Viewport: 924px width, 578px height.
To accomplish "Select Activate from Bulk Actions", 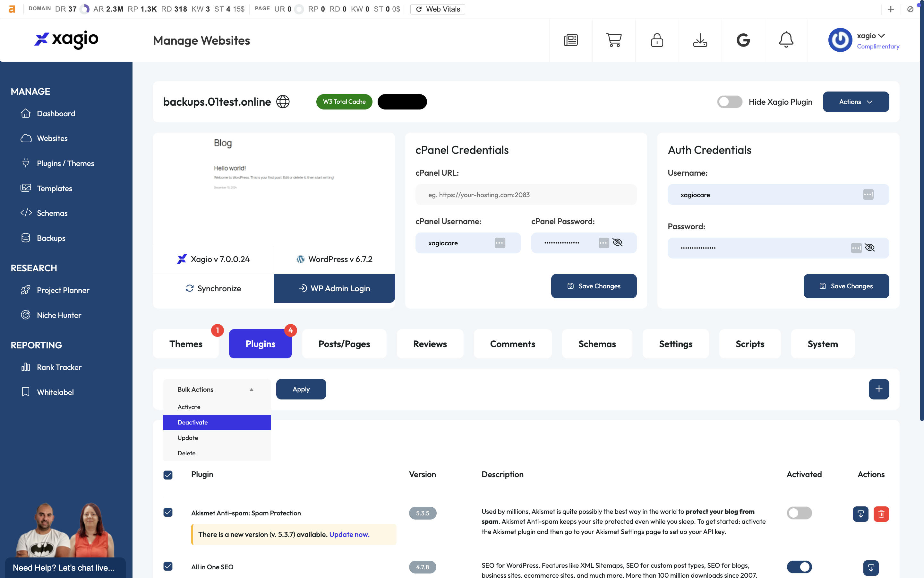I will click(x=217, y=407).
